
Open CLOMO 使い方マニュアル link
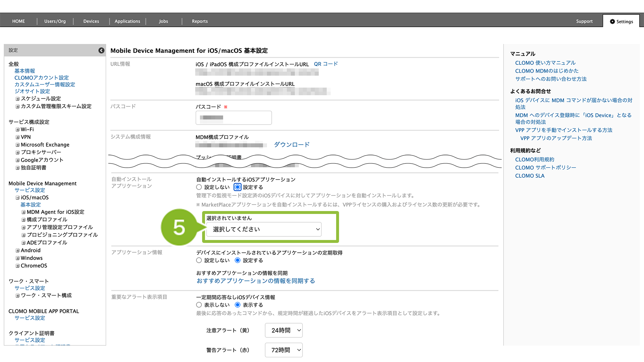545,63
